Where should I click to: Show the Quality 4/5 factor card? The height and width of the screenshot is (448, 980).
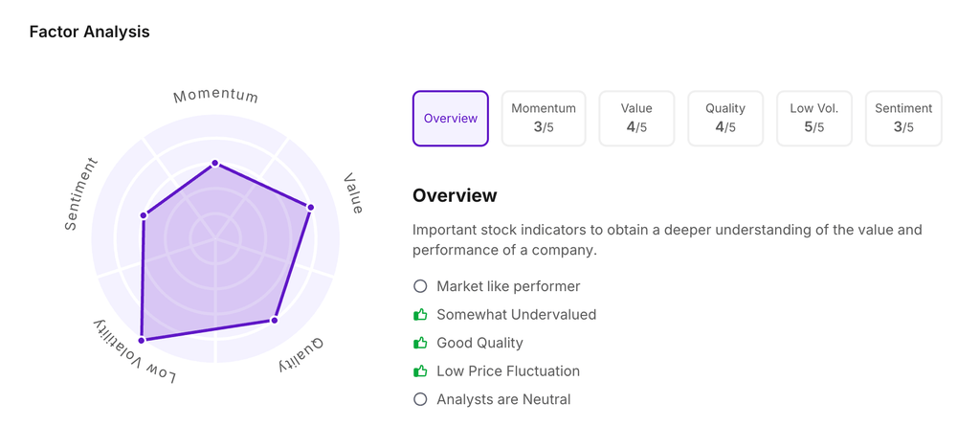(x=725, y=119)
